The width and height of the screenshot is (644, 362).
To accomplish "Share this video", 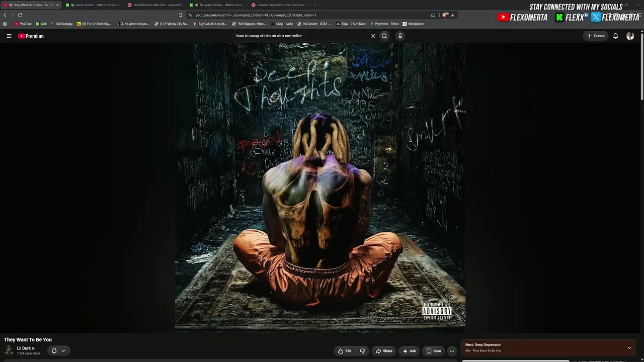I will click(384, 351).
